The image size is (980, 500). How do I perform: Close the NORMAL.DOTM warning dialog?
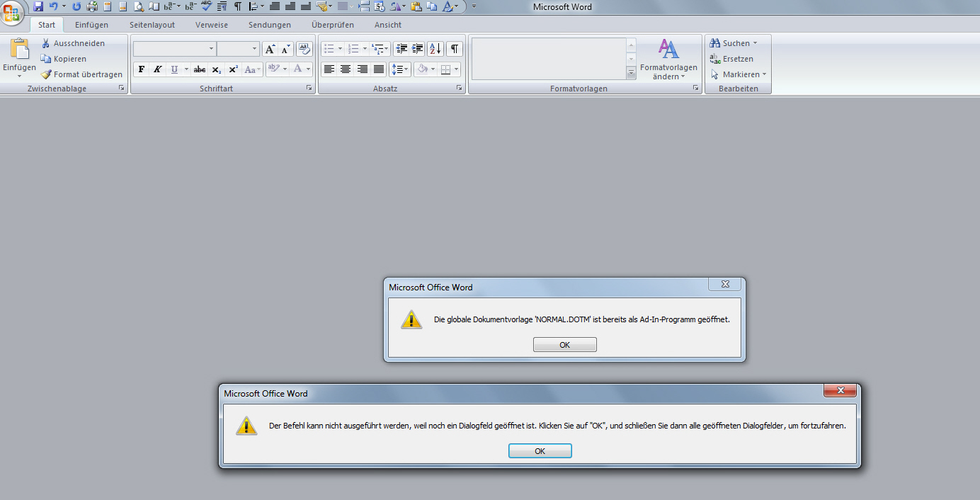pos(725,284)
